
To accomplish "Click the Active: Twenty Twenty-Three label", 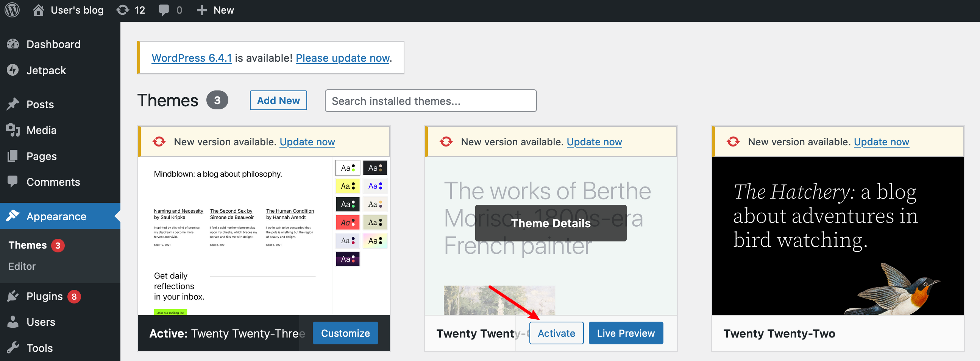I will click(227, 334).
